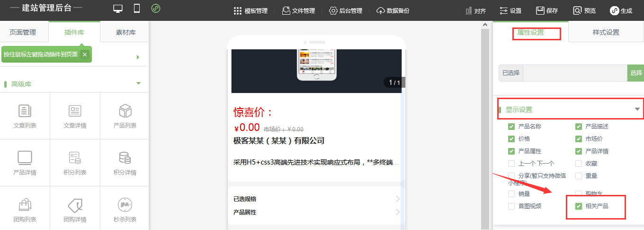Open 数据备份 data backup
This screenshot has height=230, width=644.
(x=393, y=10)
